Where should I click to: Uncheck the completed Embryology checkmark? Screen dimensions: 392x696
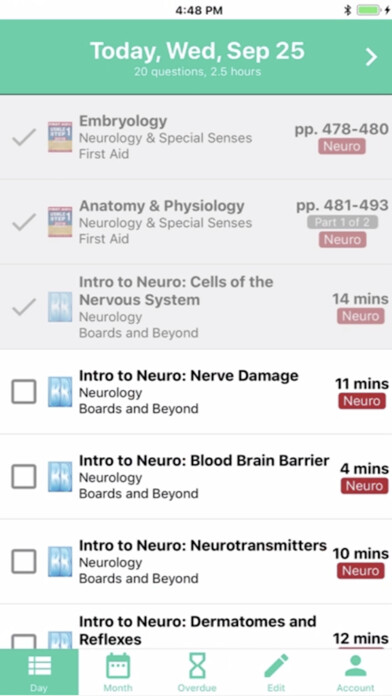pyautogui.click(x=24, y=138)
